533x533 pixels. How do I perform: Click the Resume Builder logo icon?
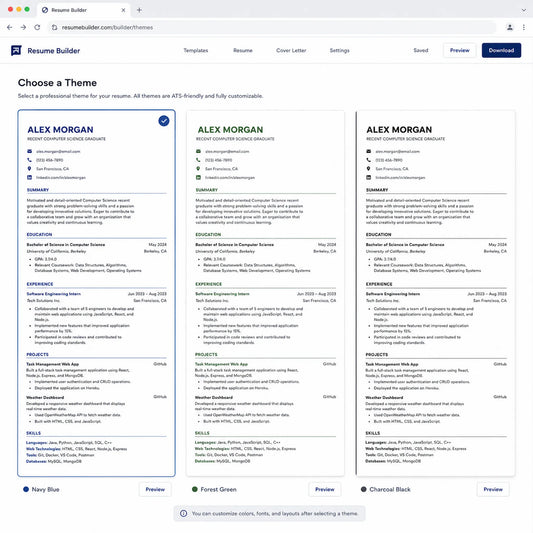(x=16, y=50)
